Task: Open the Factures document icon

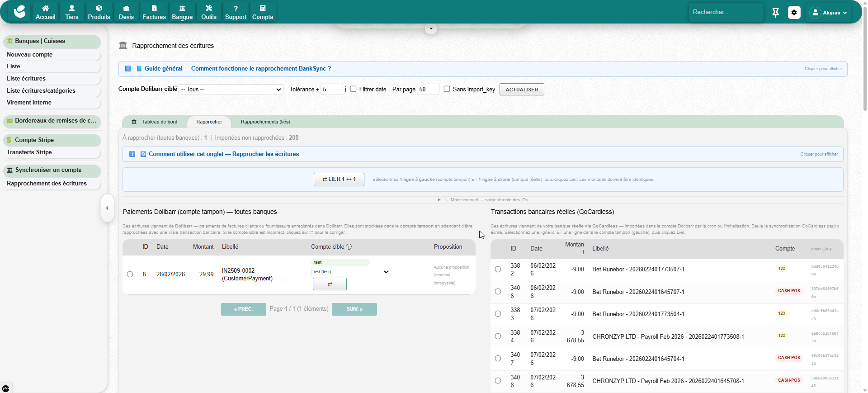Action: [x=154, y=9]
